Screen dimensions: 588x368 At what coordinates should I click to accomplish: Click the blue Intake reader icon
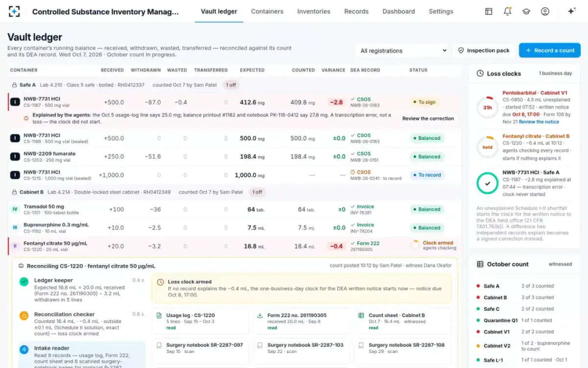tap(24, 349)
